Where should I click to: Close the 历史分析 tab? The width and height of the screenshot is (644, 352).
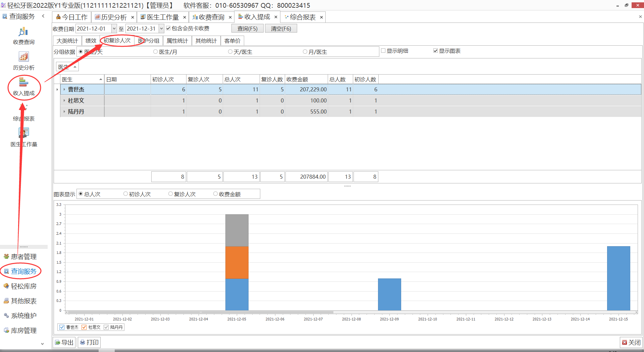click(132, 17)
